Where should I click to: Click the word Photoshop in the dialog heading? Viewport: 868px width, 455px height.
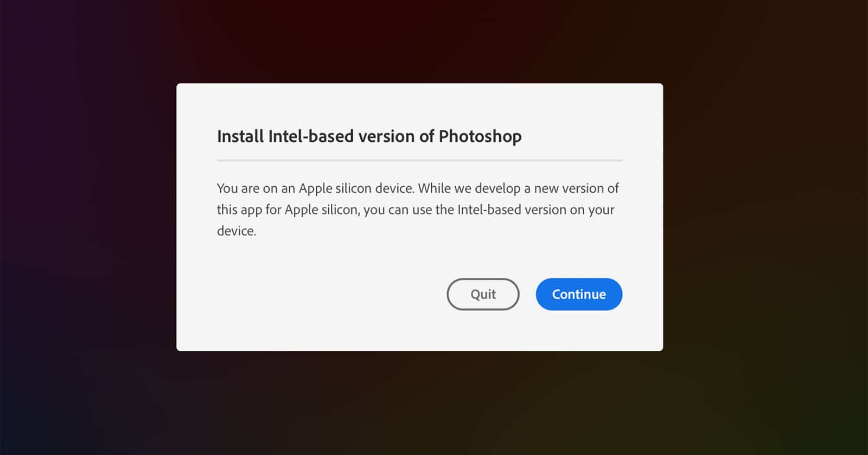point(480,136)
